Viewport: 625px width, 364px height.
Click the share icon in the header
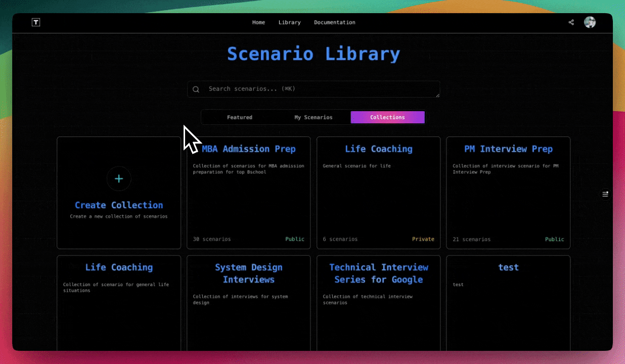571,22
